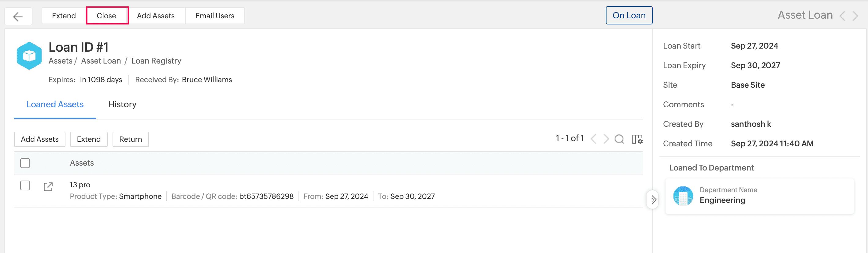The image size is (868, 253).
Task: Click the search icon in asset list
Action: click(x=619, y=139)
